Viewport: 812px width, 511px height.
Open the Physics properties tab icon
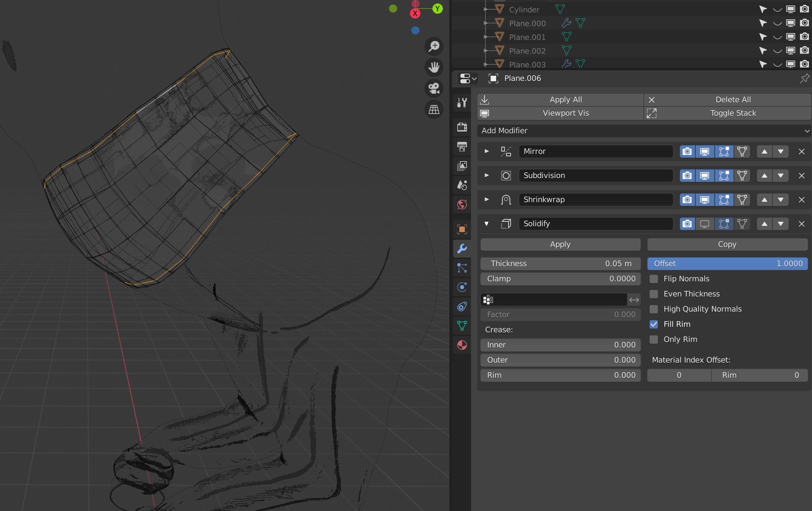[462, 287]
